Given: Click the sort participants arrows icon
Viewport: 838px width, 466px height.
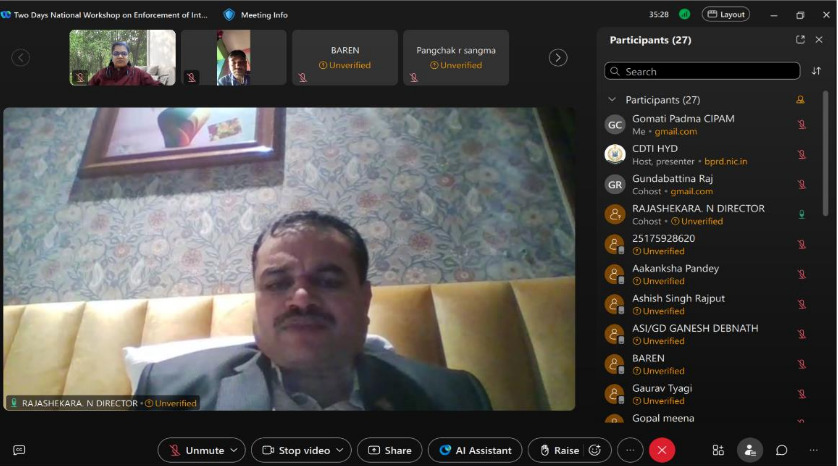Looking at the screenshot, I should click(x=816, y=71).
